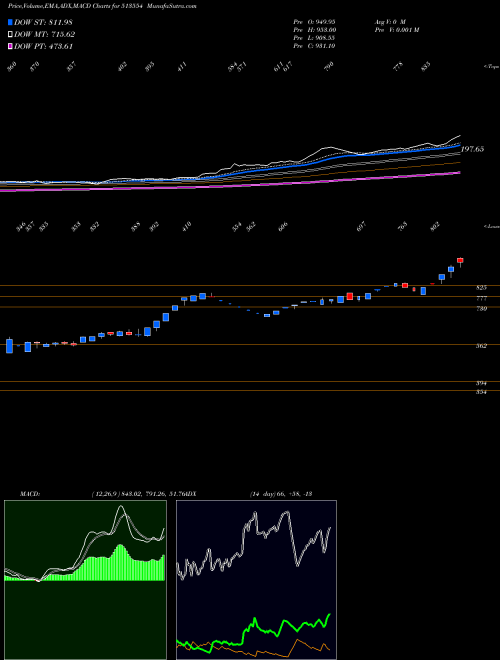Image resolution: width=500 pixels, height=660 pixels.
Task: Select the 'DOW PT: 473.61' legend label
Action: point(43,46)
